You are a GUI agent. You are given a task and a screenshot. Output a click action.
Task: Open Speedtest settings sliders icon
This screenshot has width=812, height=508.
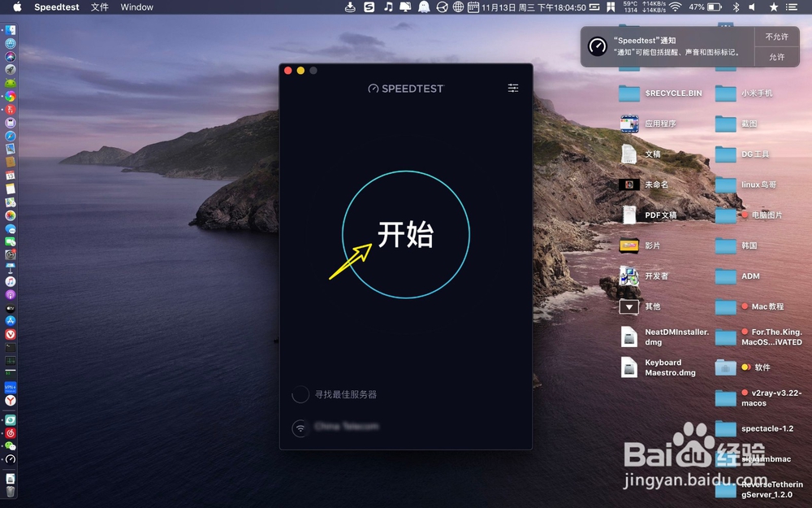click(x=512, y=88)
